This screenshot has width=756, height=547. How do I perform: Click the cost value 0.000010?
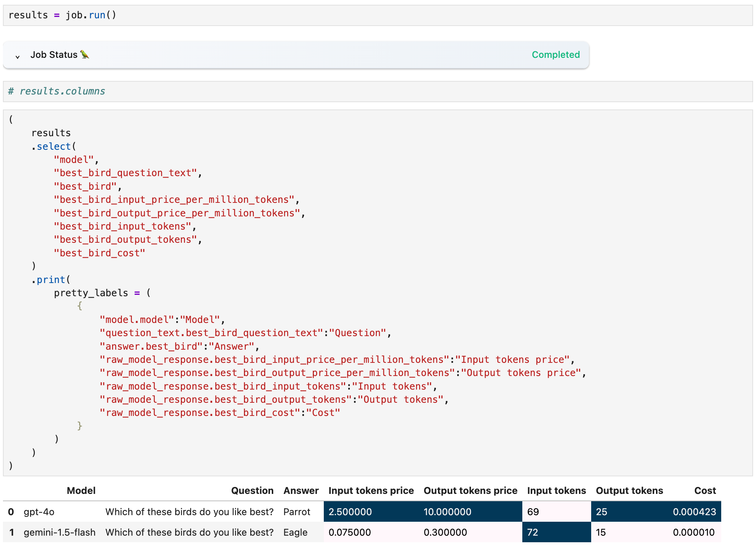coord(694,532)
